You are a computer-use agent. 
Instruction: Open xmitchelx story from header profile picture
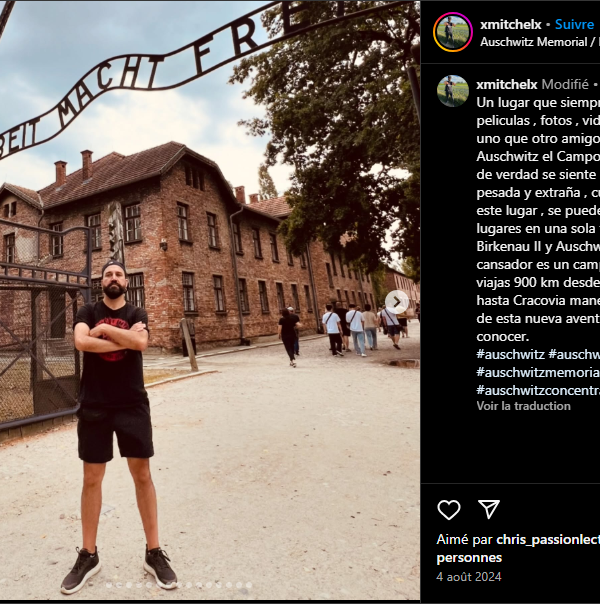click(453, 32)
